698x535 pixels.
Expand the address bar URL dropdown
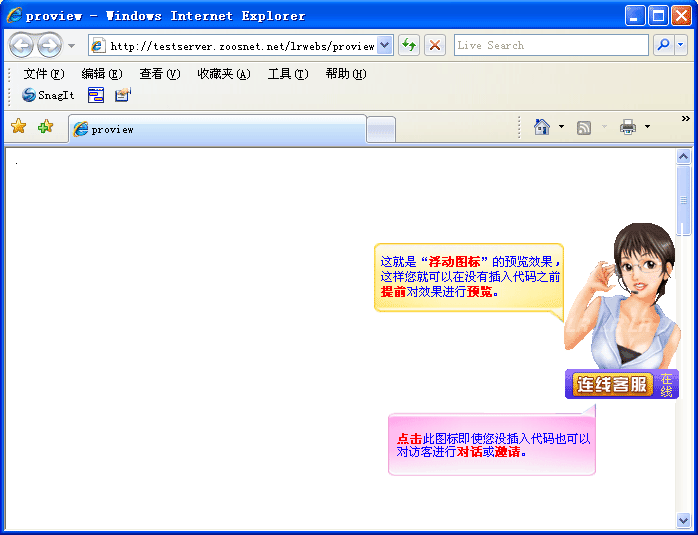[385, 45]
